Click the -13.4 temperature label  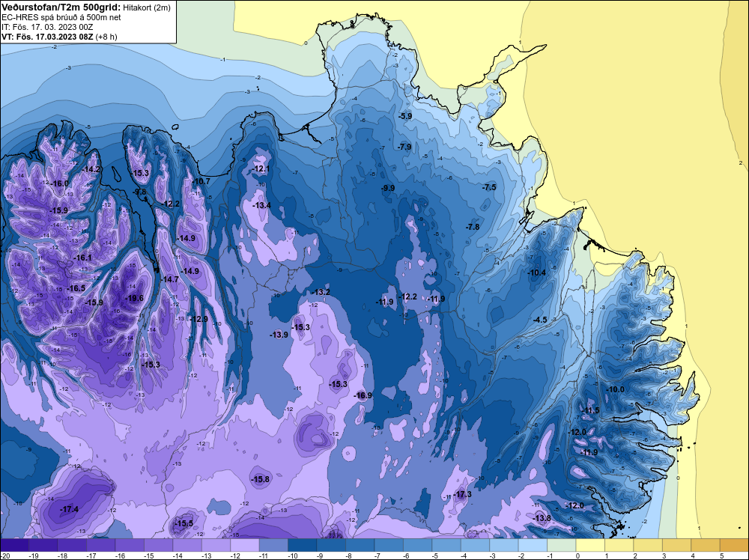(x=261, y=205)
